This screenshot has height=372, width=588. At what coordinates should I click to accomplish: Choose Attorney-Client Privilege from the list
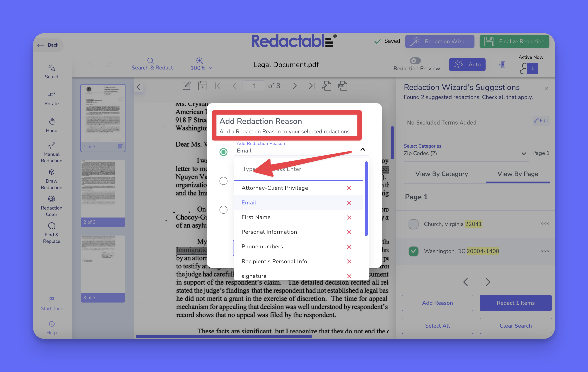pos(274,188)
